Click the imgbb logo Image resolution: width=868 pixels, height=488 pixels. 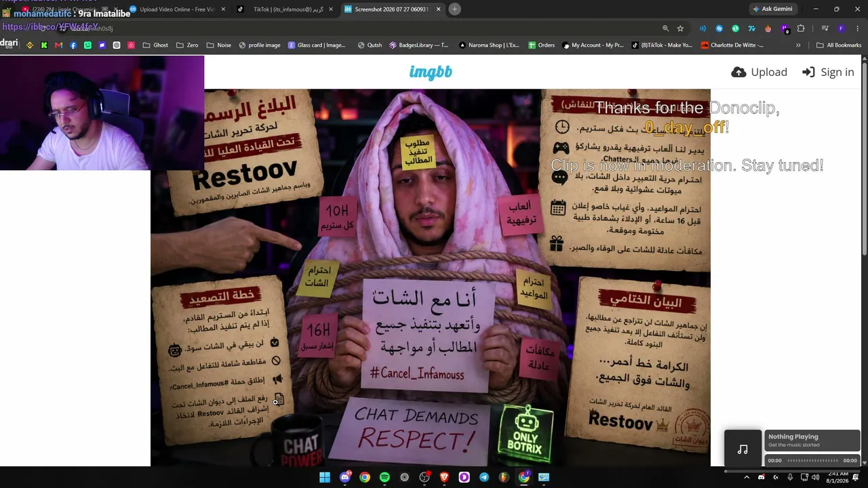431,73
